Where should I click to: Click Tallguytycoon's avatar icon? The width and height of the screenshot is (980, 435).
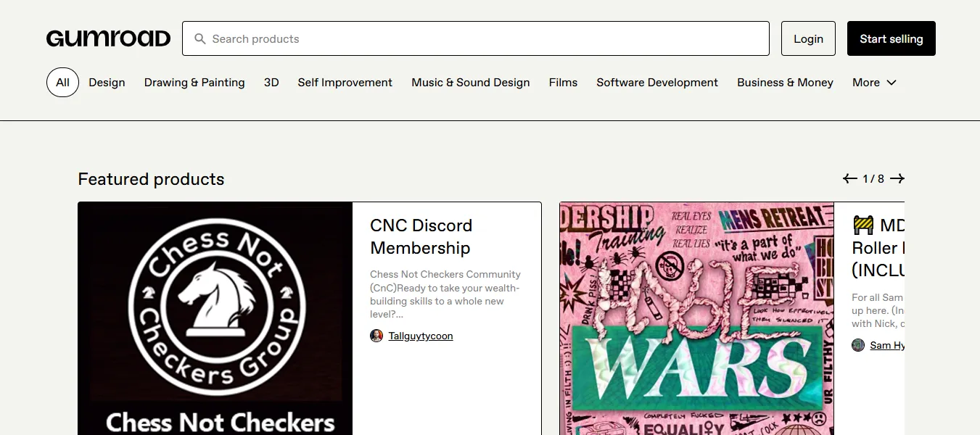(x=376, y=336)
